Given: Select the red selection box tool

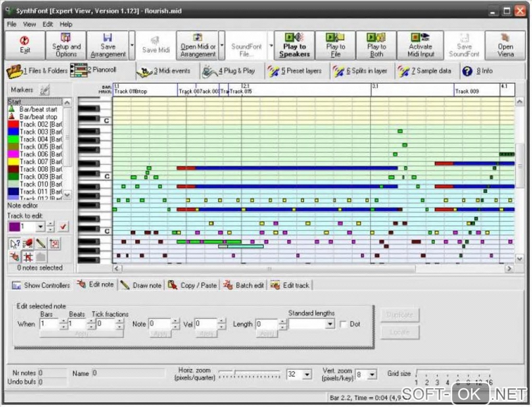Looking at the screenshot, I should [x=54, y=244].
